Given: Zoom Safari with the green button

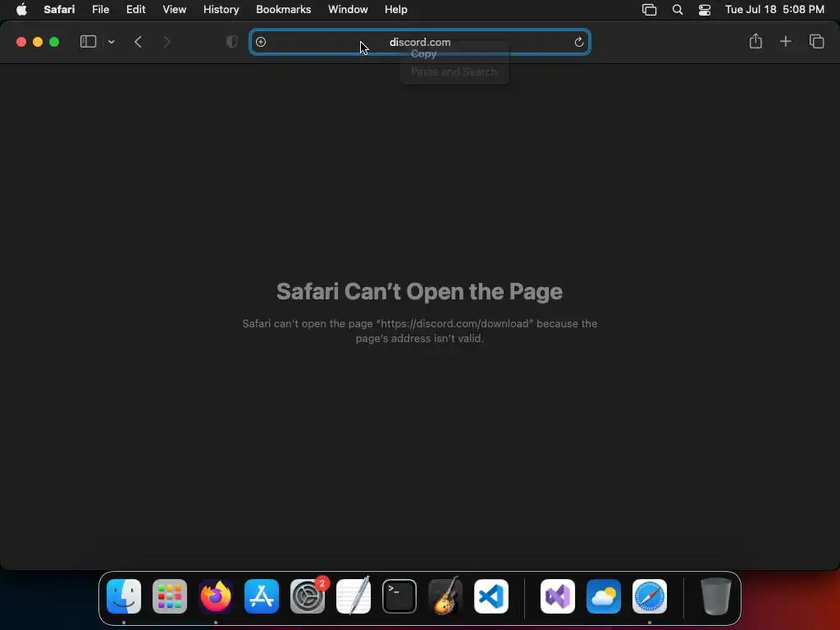Looking at the screenshot, I should click(x=54, y=42).
